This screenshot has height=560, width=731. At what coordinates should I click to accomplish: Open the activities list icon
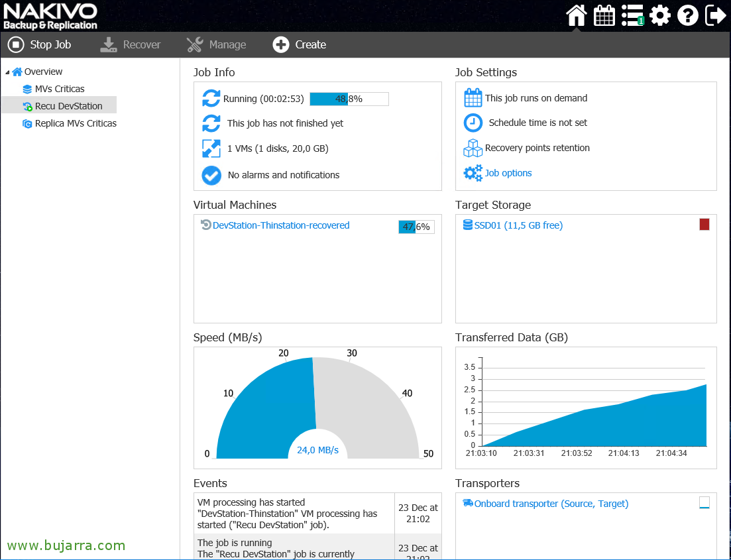[x=633, y=16]
